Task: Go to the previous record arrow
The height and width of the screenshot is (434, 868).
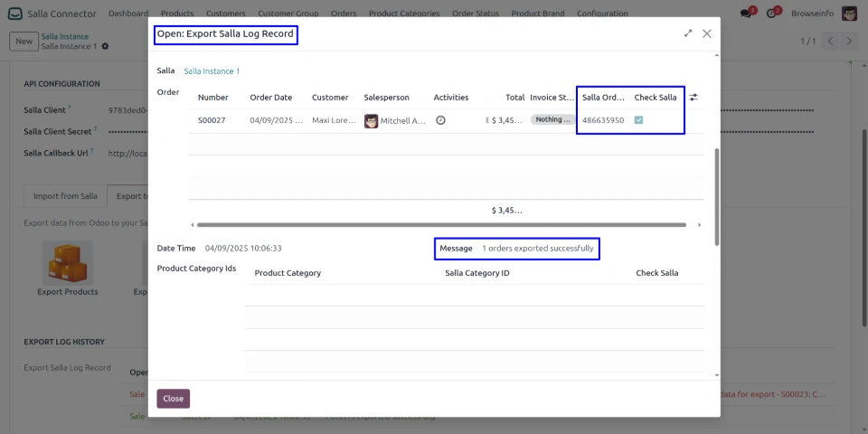Action: tap(832, 42)
